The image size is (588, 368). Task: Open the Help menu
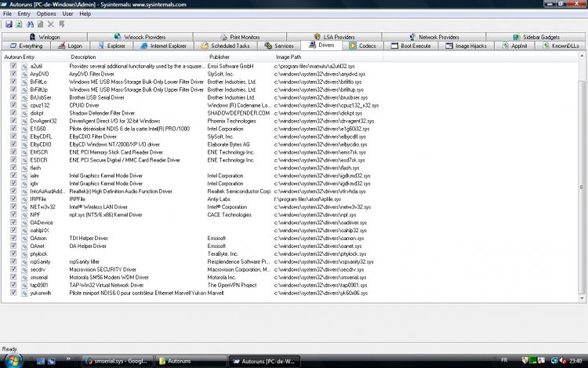point(85,14)
